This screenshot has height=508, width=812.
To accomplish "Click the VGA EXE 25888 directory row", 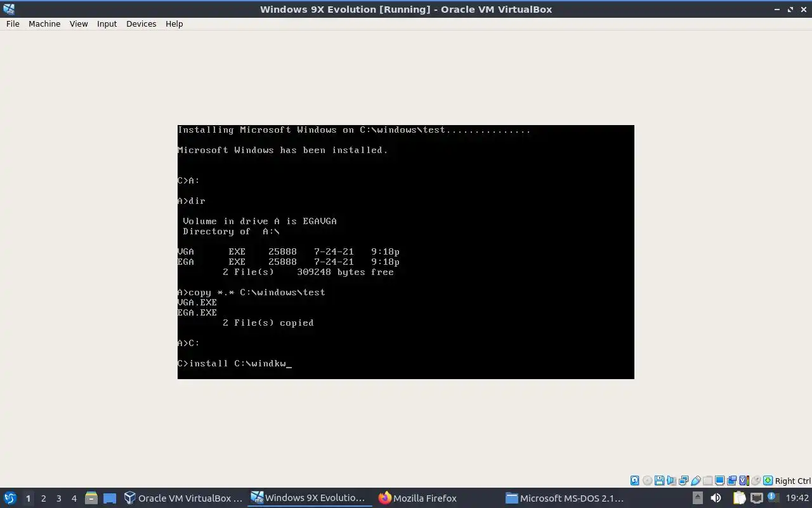I will [289, 251].
